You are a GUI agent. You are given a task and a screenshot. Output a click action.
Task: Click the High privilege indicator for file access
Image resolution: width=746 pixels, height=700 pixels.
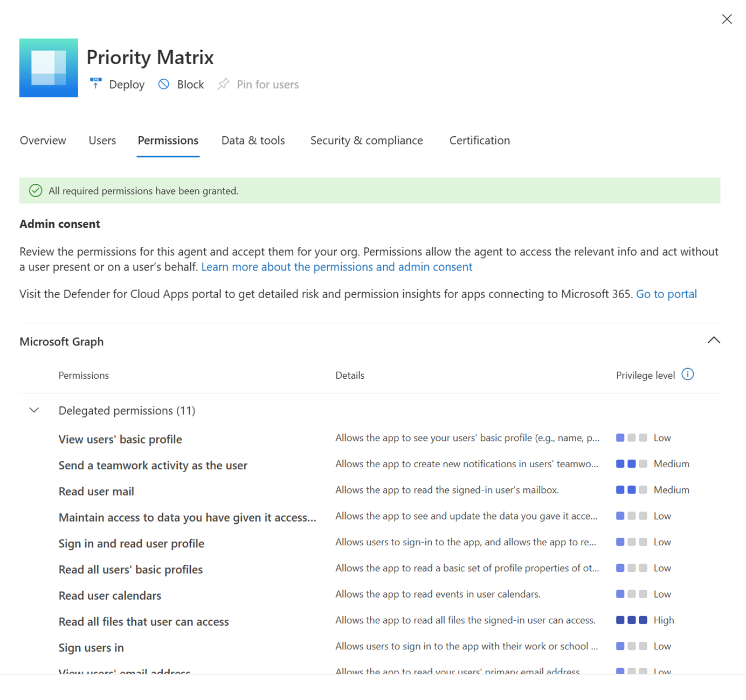[632, 620]
